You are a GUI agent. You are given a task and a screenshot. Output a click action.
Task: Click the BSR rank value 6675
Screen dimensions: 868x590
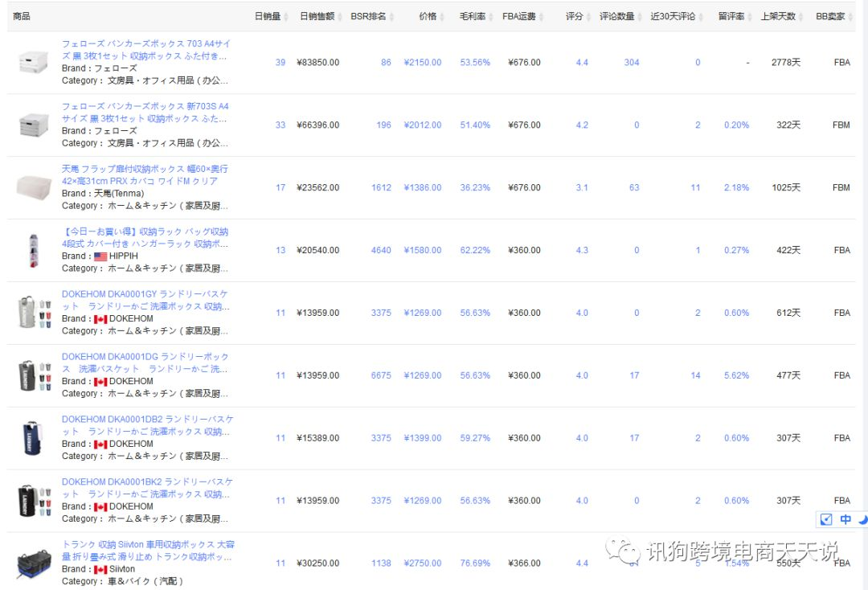tap(381, 375)
